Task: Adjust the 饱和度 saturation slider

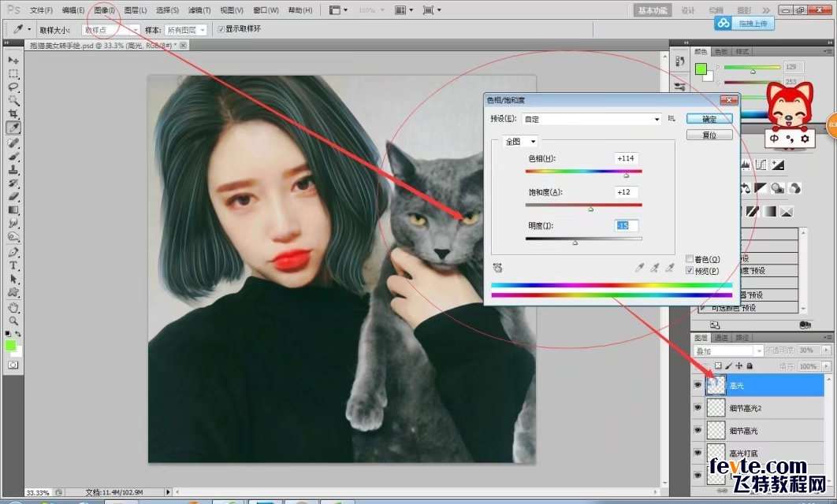Action: [x=590, y=208]
